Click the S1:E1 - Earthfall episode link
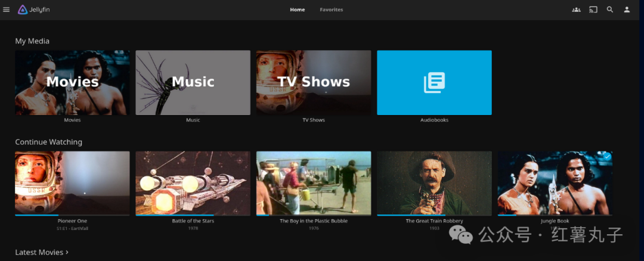 pos(72,228)
